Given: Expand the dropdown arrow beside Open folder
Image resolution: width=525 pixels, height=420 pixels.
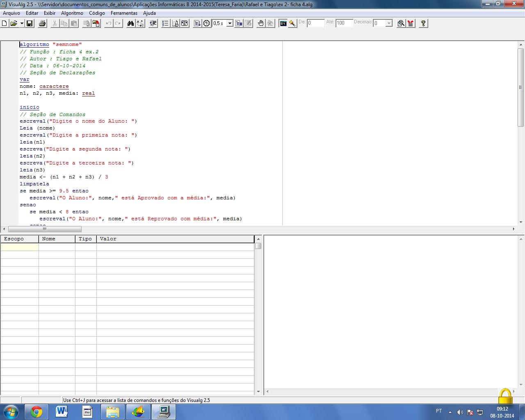Looking at the screenshot, I should tap(22, 23).
